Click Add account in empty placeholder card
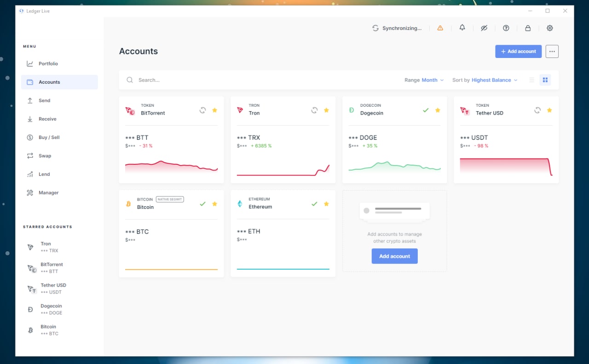This screenshot has height=364, width=589. [x=394, y=256]
